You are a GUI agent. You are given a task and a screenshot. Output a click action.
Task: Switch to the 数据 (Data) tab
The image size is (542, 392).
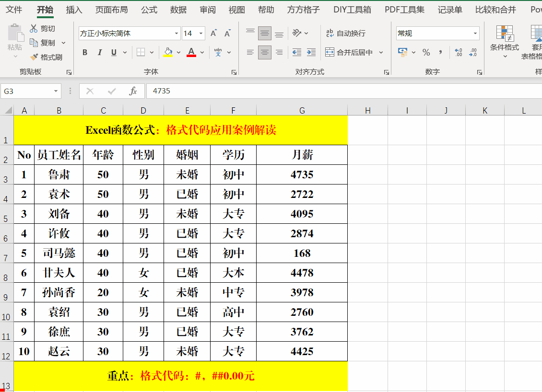coord(178,9)
